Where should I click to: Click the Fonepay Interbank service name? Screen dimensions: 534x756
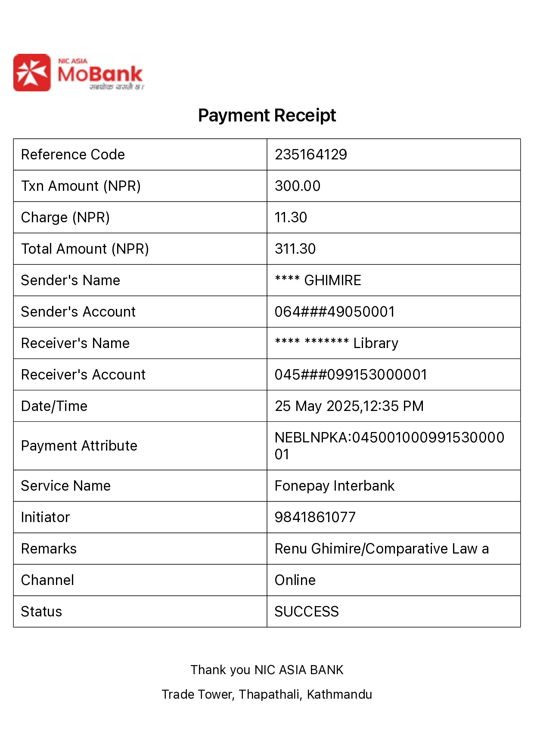[334, 486]
